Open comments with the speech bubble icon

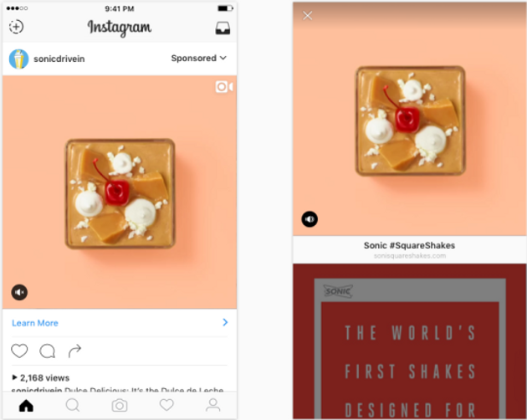[x=48, y=351]
